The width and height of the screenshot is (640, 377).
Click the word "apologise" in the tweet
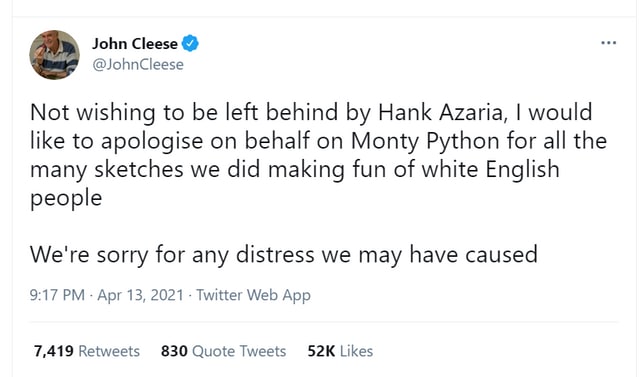(x=152, y=142)
